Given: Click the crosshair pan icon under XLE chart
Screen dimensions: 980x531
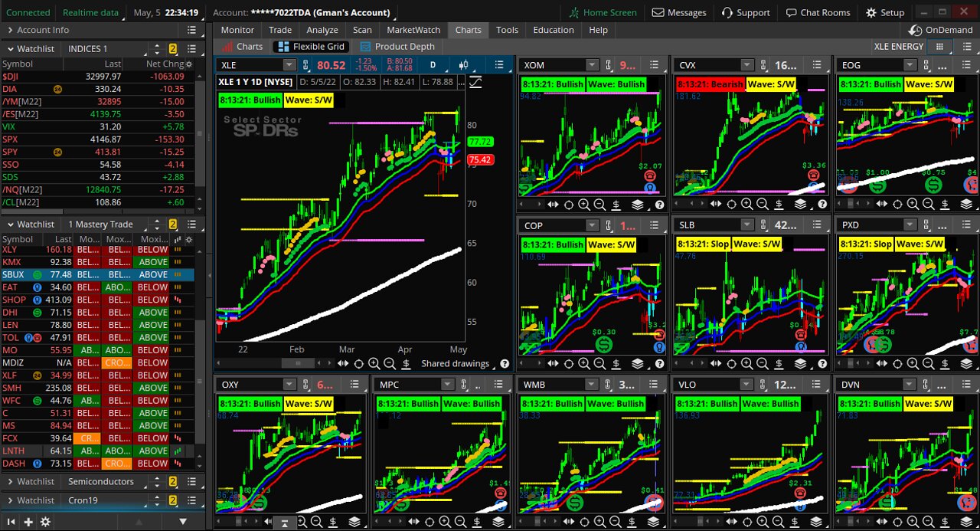Looking at the screenshot, I should pyautogui.click(x=358, y=364).
